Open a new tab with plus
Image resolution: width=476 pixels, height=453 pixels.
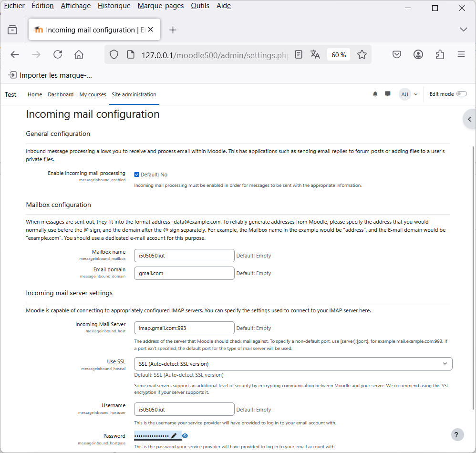click(x=173, y=30)
